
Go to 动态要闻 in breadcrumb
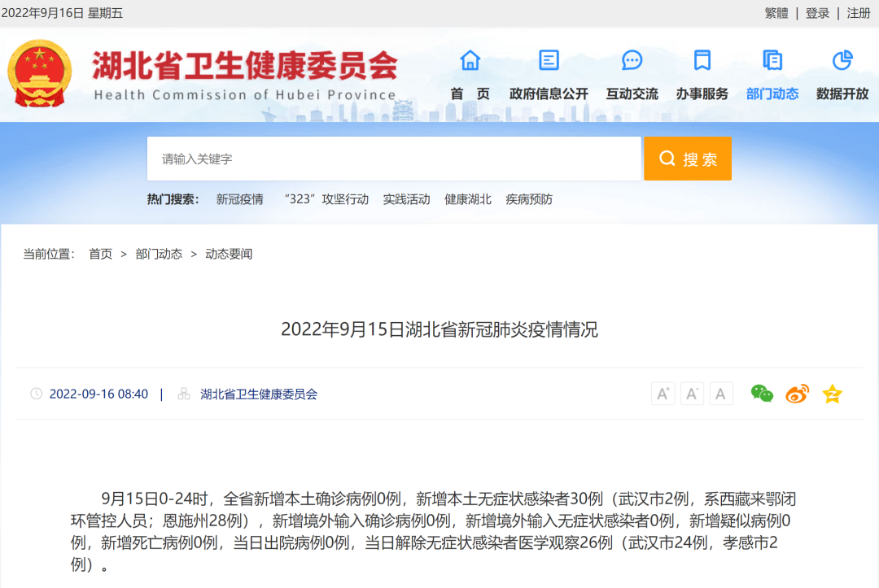pyautogui.click(x=229, y=255)
